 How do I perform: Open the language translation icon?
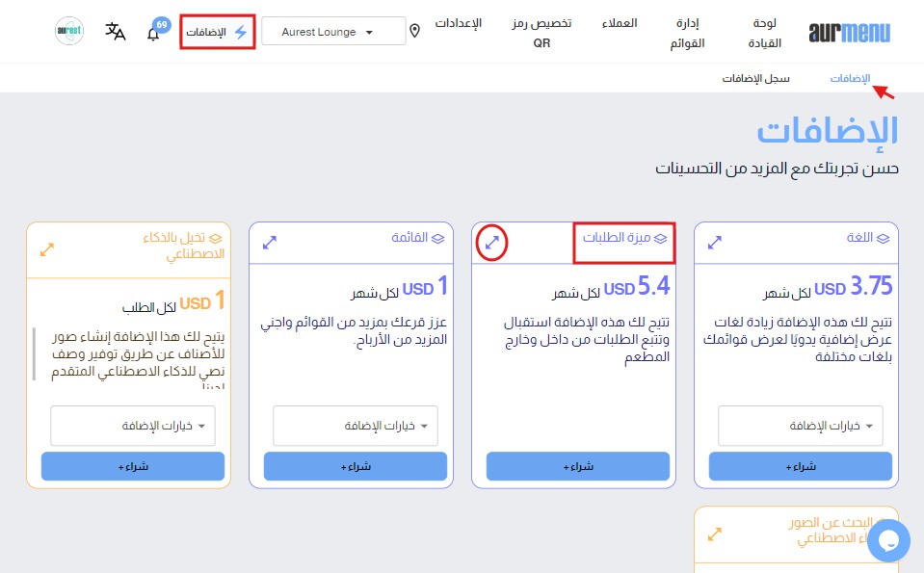116,32
